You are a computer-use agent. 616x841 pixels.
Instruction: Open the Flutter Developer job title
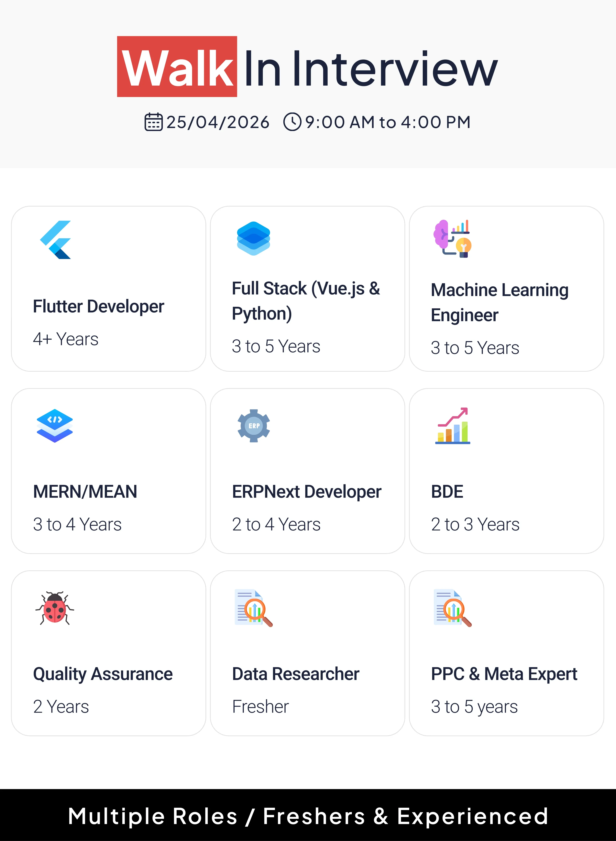[98, 306]
